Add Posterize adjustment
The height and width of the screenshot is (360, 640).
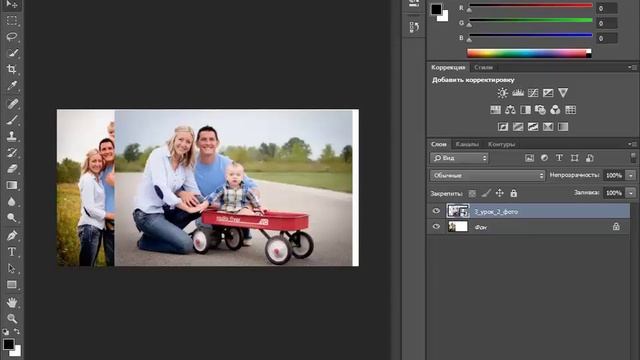coord(518,127)
